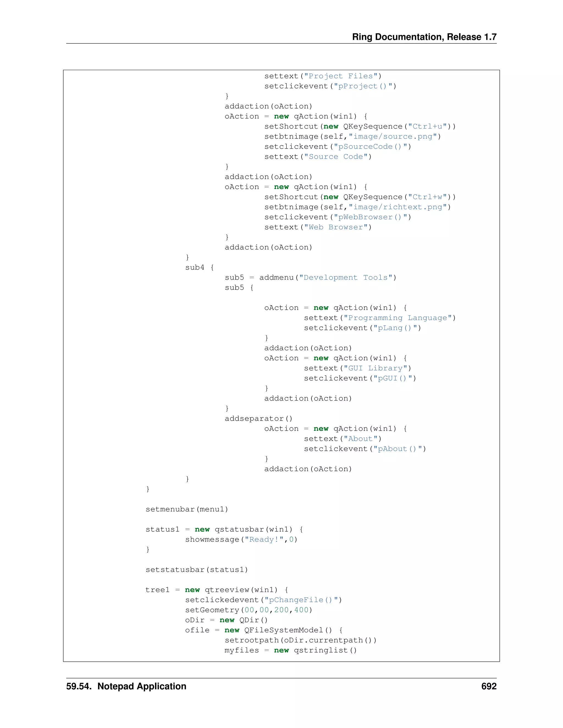The height and width of the screenshot is (728, 563).
Task: Click the "image/source.png" path string
Action: tap(393, 136)
